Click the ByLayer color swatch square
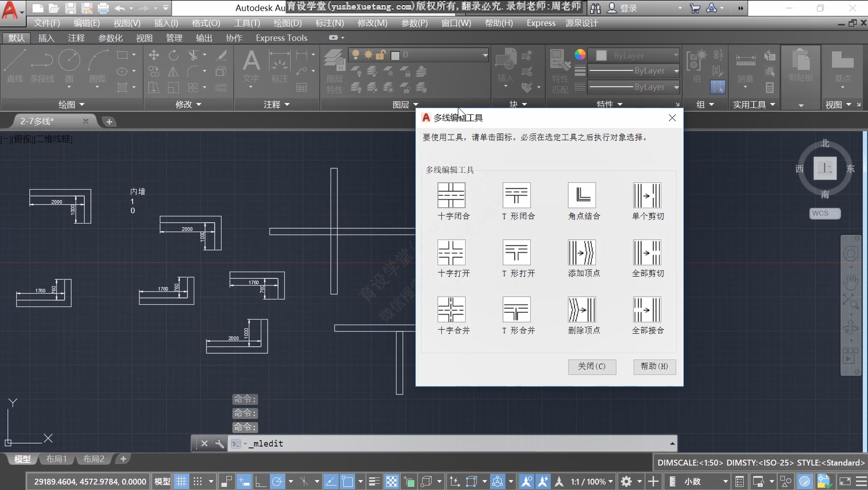The image size is (868, 490). click(x=601, y=55)
